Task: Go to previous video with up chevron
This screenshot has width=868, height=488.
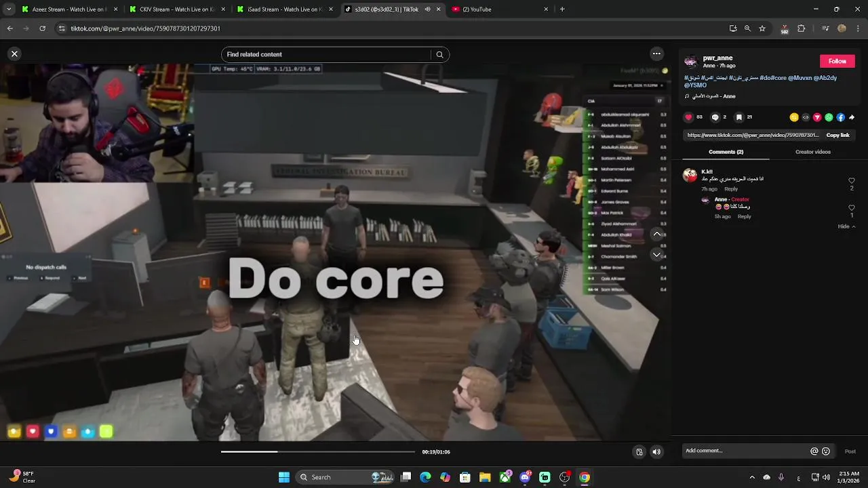Action: click(656, 234)
